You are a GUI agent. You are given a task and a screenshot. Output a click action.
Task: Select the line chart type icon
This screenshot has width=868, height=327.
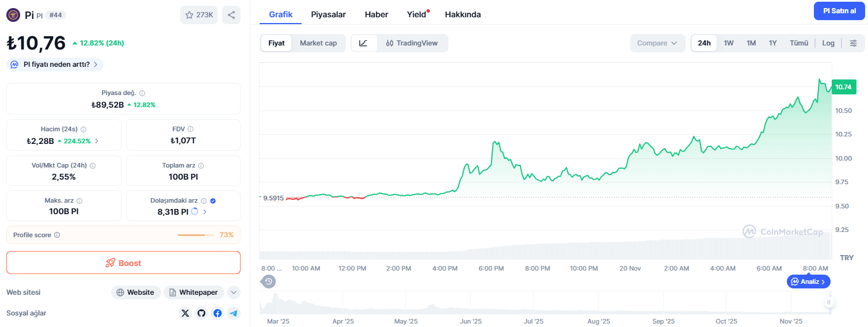[x=364, y=43]
